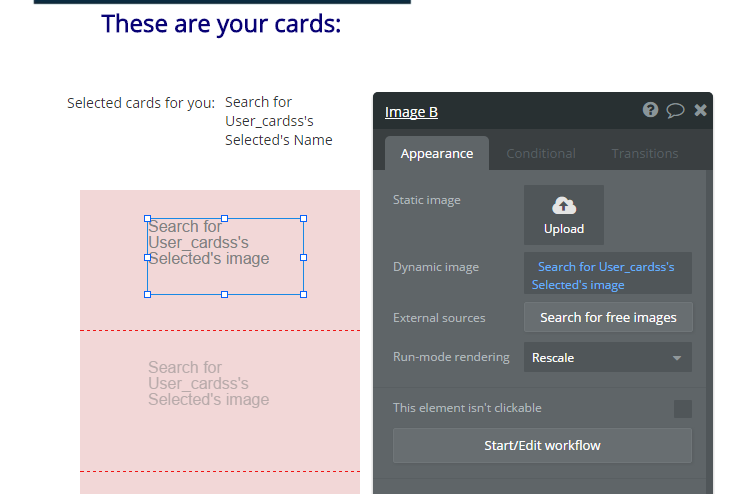Viewport: 750px width, 494px height.
Task: Toggle "This element isn't clickable" checkbox
Action: click(682, 408)
